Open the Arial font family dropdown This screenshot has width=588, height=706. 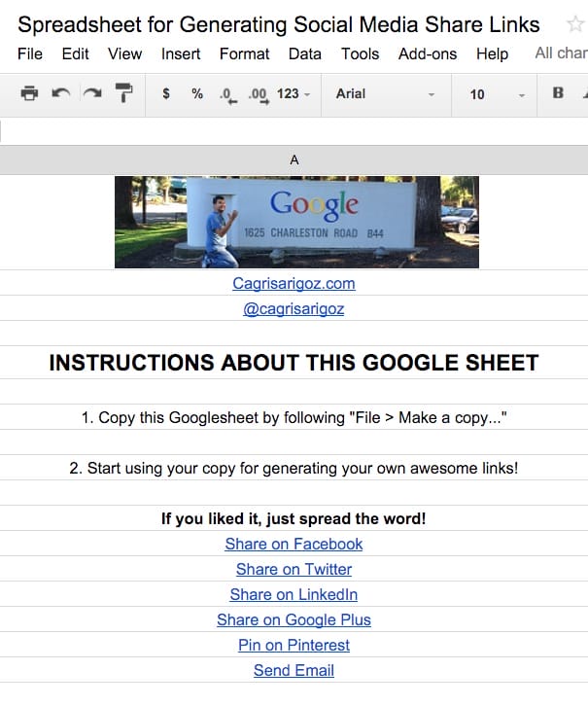pyautogui.click(x=386, y=94)
